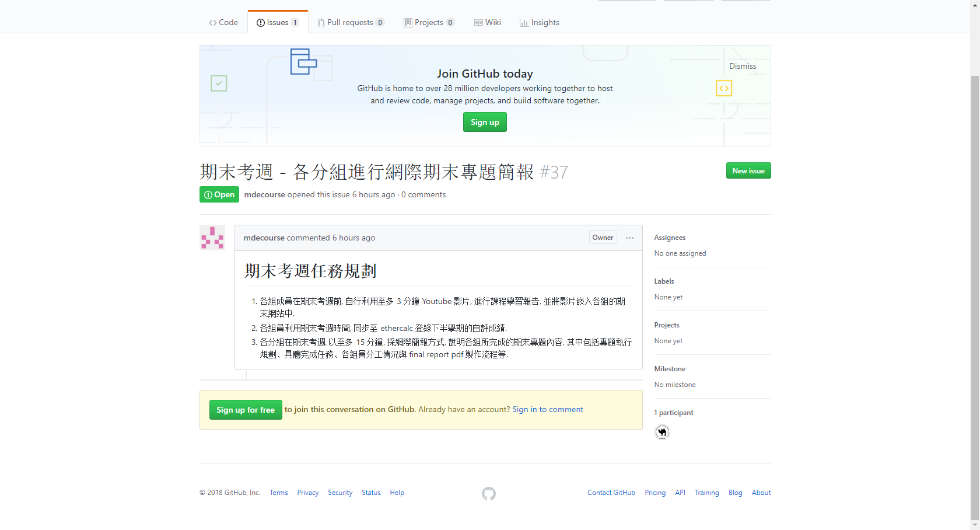Click Sign in to comment link

click(x=548, y=409)
